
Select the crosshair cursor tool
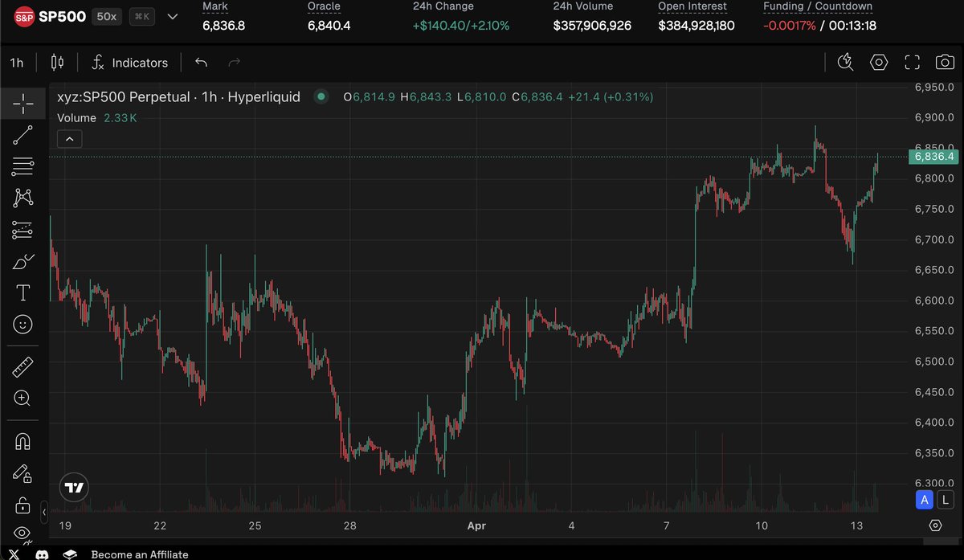(22, 103)
